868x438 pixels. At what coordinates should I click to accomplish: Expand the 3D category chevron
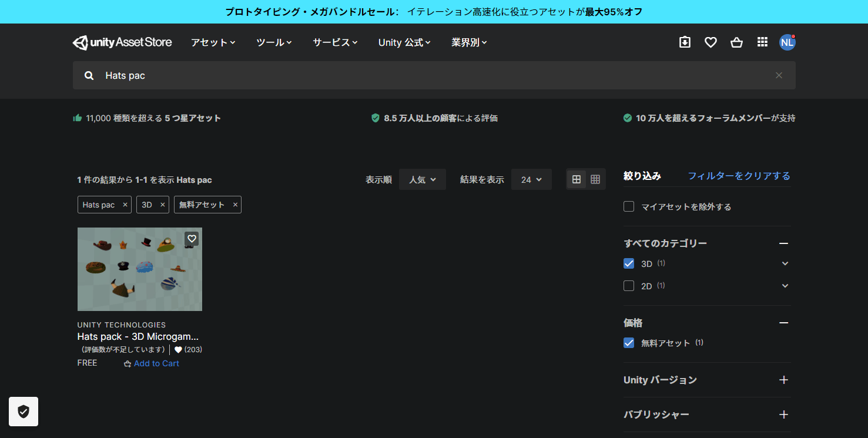(785, 263)
